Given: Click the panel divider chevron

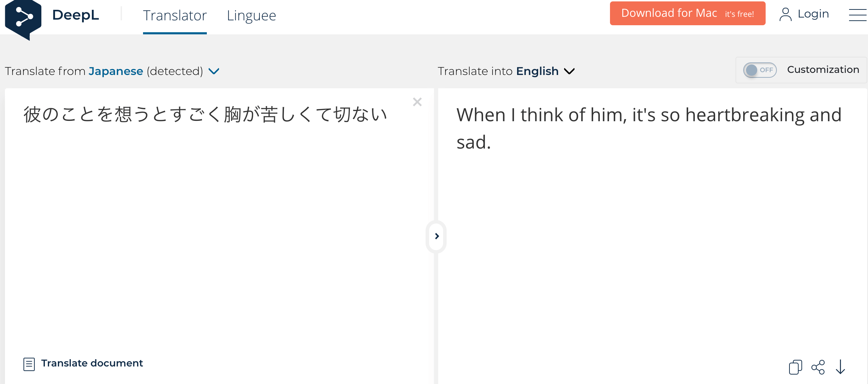Looking at the screenshot, I should pos(436,236).
